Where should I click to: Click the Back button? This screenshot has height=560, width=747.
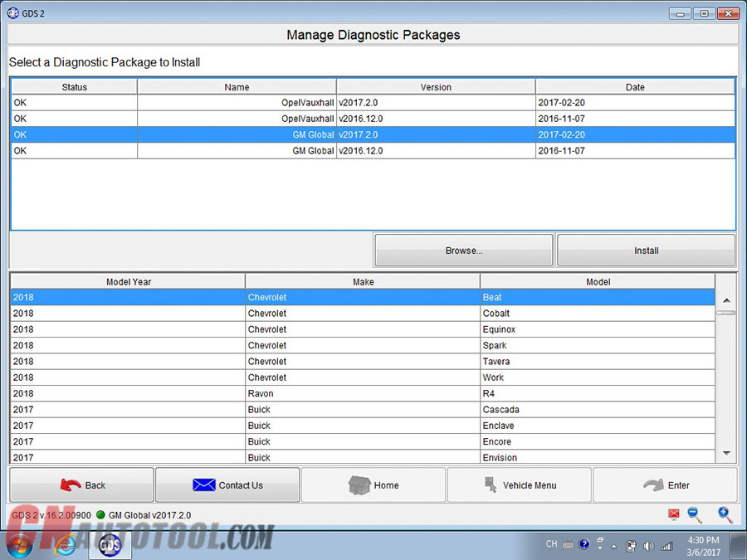click(x=81, y=485)
